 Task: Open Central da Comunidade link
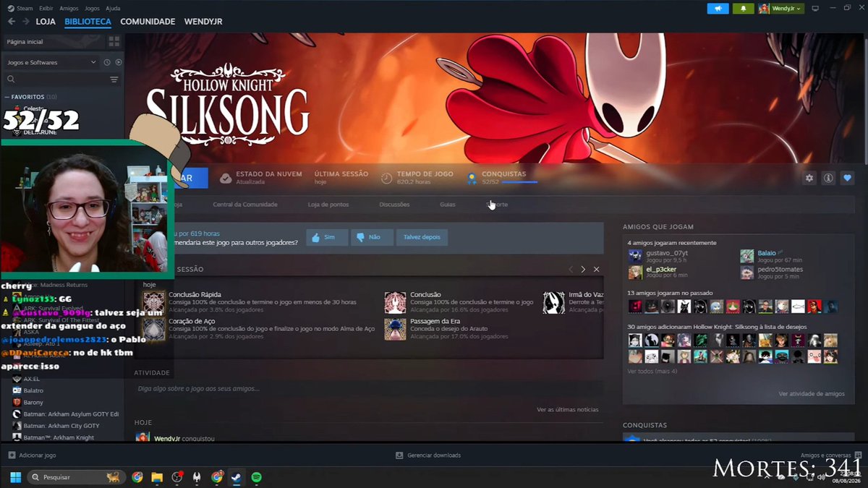[x=245, y=205]
